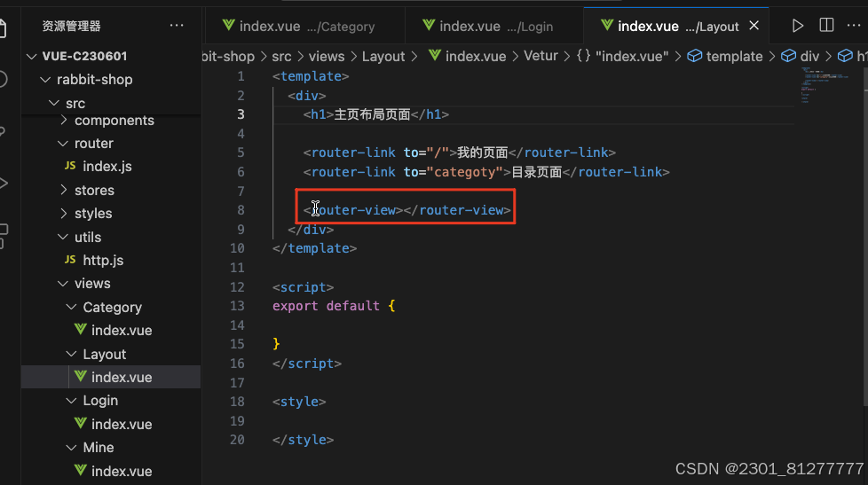
Task: Open explorer panel more actions ellipsis
Action: (x=177, y=26)
